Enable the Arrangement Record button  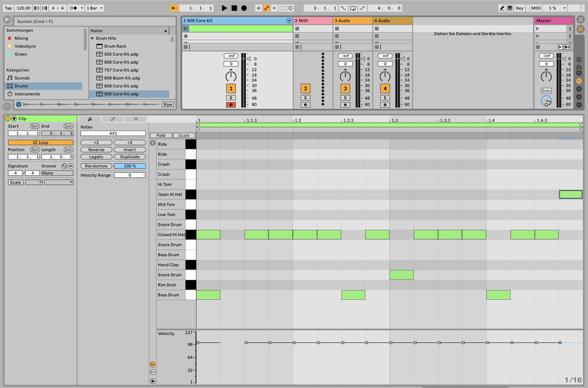point(244,8)
